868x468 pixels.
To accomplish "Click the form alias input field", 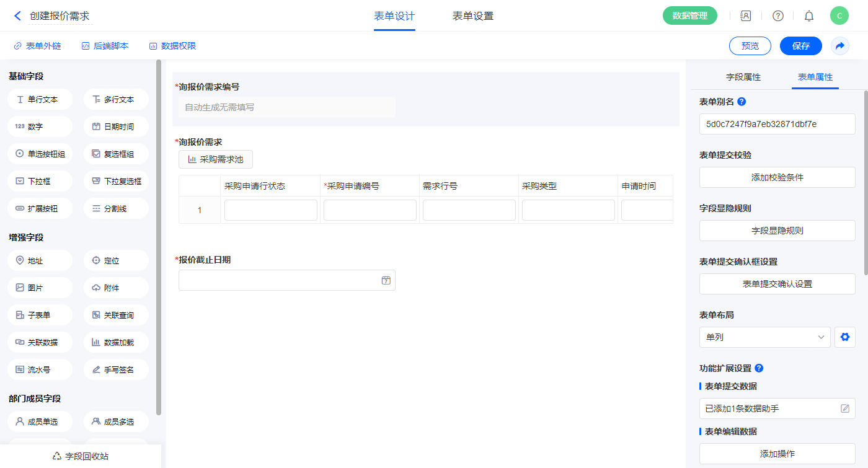I will click(x=777, y=124).
